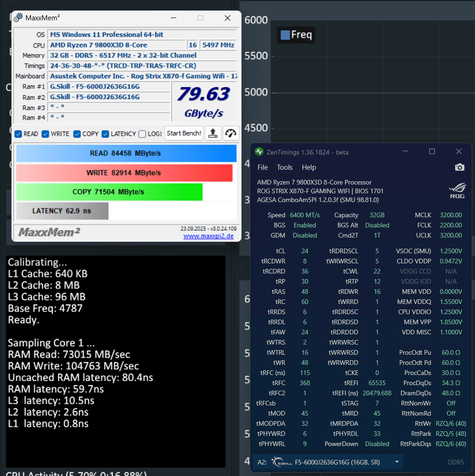The height and width of the screenshot is (476, 475).
Task: Click the AGESA ComboAm5PI version line
Action: (x=318, y=200)
